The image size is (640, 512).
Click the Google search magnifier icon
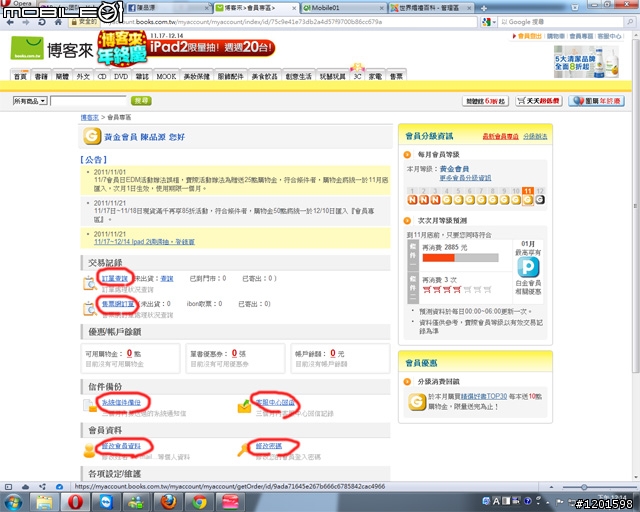click(630, 22)
